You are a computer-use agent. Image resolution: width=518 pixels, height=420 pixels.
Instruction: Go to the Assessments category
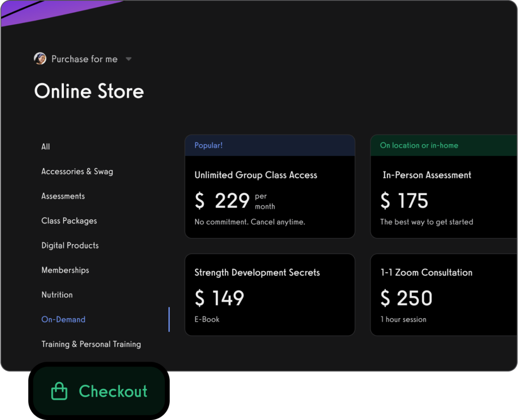click(63, 196)
